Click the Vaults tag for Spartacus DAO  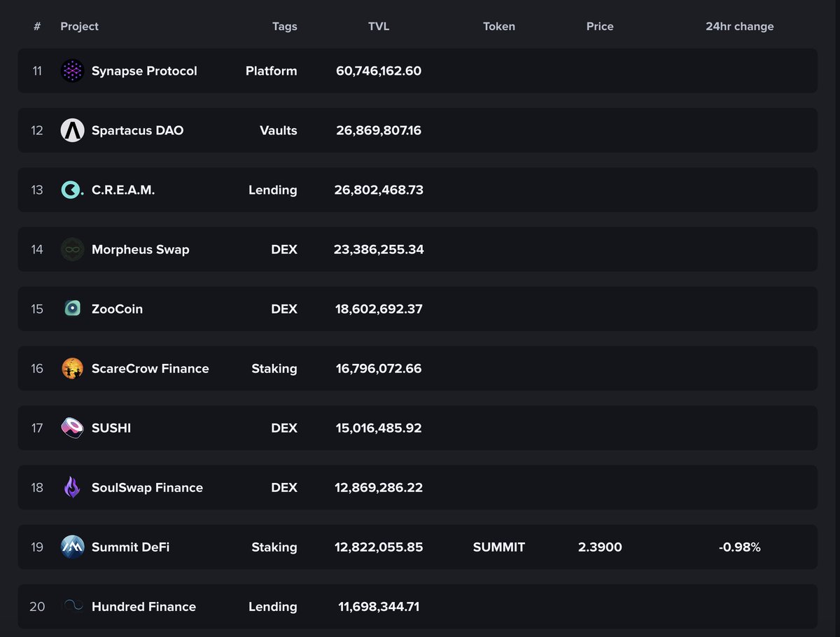click(x=279, y=130)
